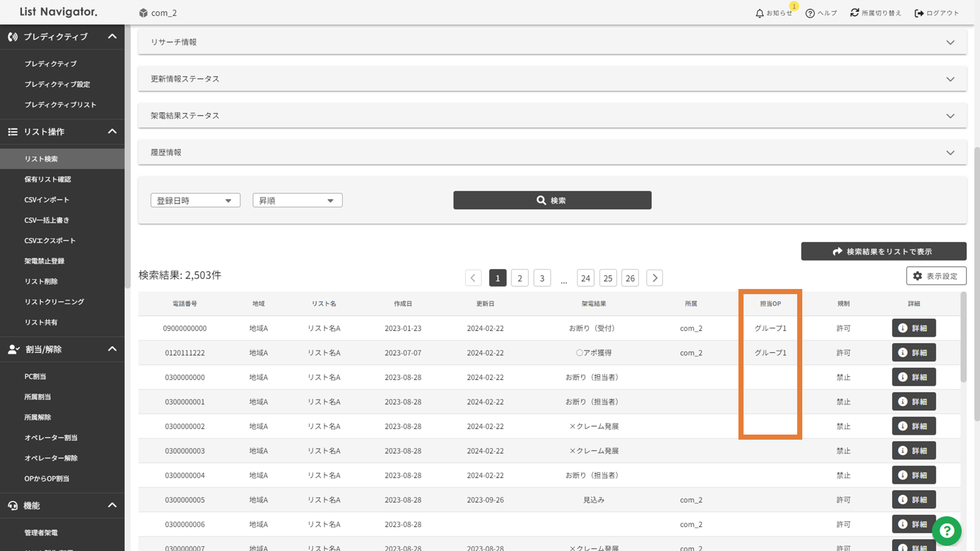Open details for phone number 09000000000
The width and height of the screenshot is (980, 551).
[x=914, y=328]
